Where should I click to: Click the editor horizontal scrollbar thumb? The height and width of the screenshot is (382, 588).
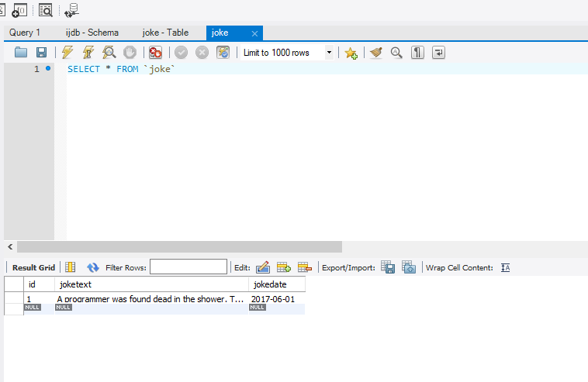click(x=179, y=247)
